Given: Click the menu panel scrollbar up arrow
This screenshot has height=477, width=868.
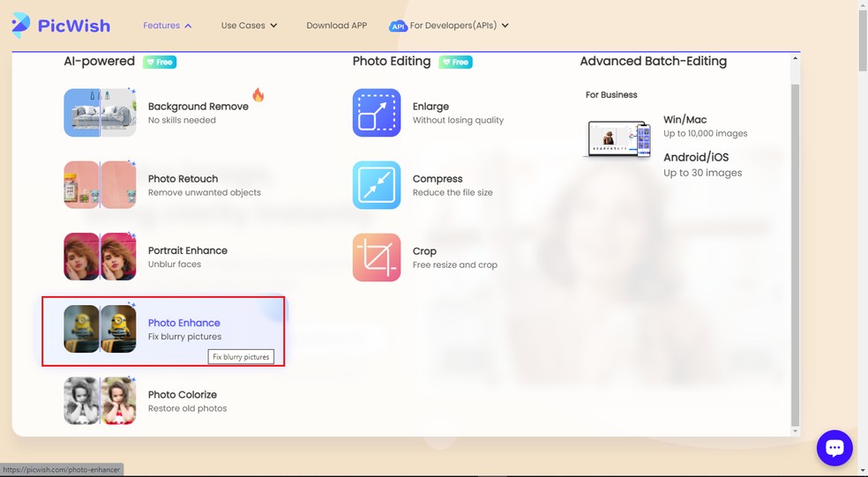Looking at the screenshot, I should (x=796, y=58).
